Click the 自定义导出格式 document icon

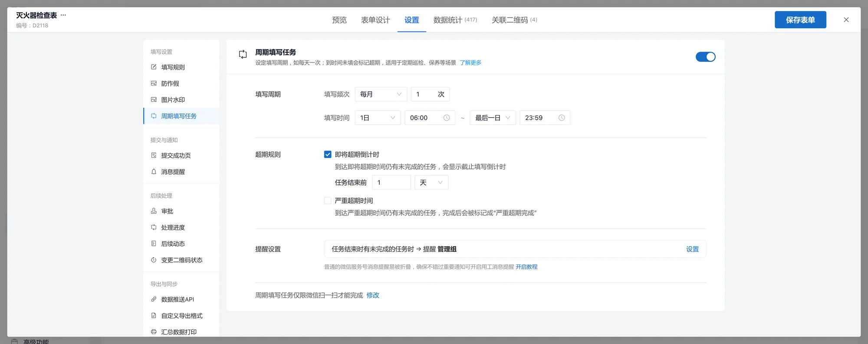(154, 315)
